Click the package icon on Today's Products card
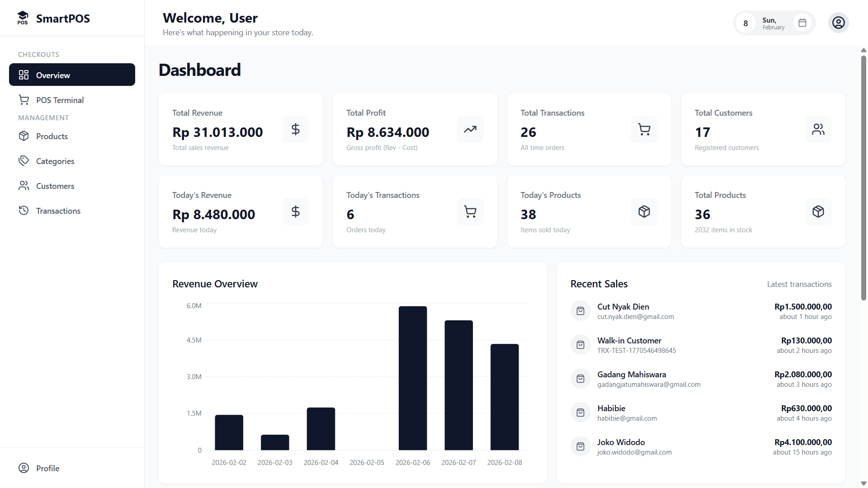 tap(644, 211)
